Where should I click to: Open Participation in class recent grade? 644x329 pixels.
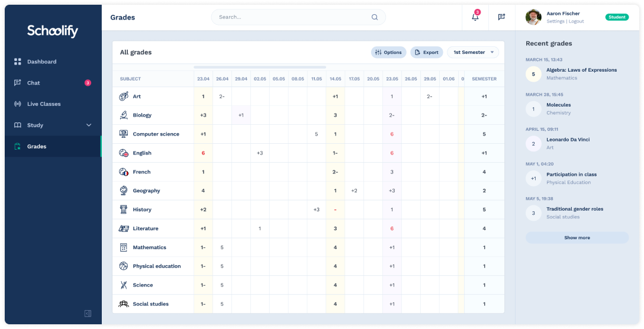click(x=577, y=178)
